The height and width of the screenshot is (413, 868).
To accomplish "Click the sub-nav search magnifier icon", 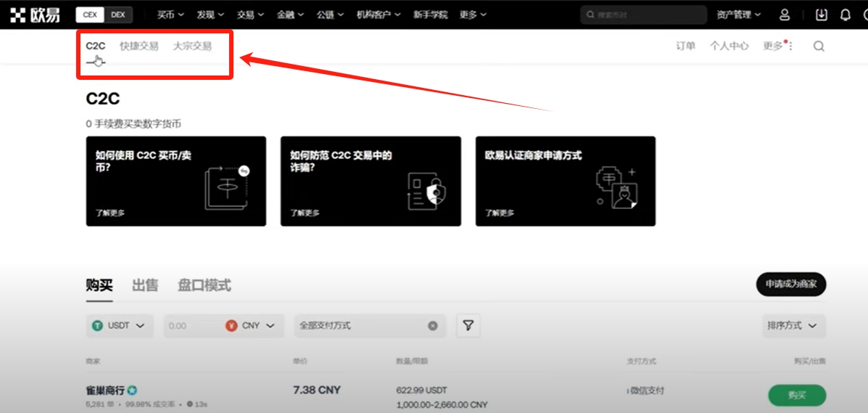I will pyautogui.click(x=819, y=46).
